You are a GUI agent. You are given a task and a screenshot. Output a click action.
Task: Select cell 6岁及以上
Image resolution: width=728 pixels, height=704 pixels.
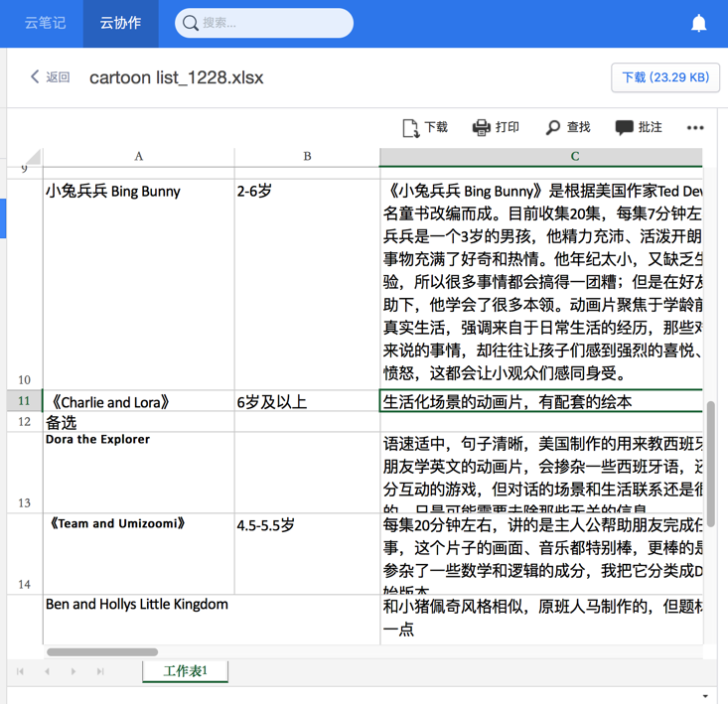coord(307,401)
